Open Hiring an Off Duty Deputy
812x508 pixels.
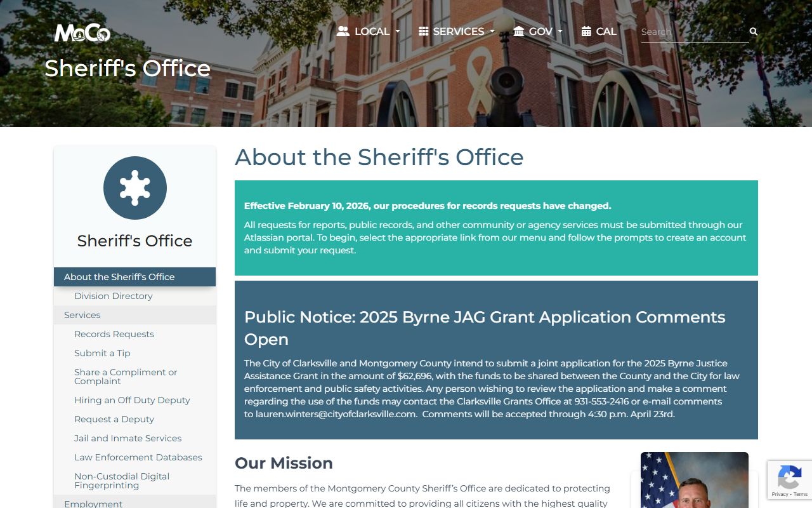(132, 400)
